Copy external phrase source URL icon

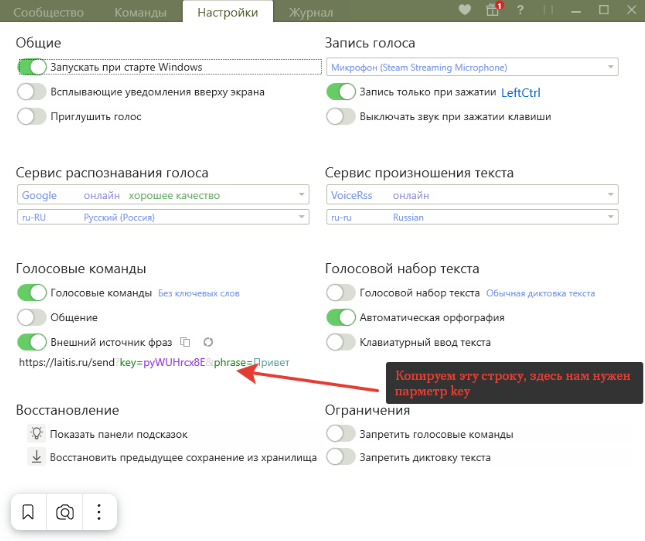click(185, 342)
